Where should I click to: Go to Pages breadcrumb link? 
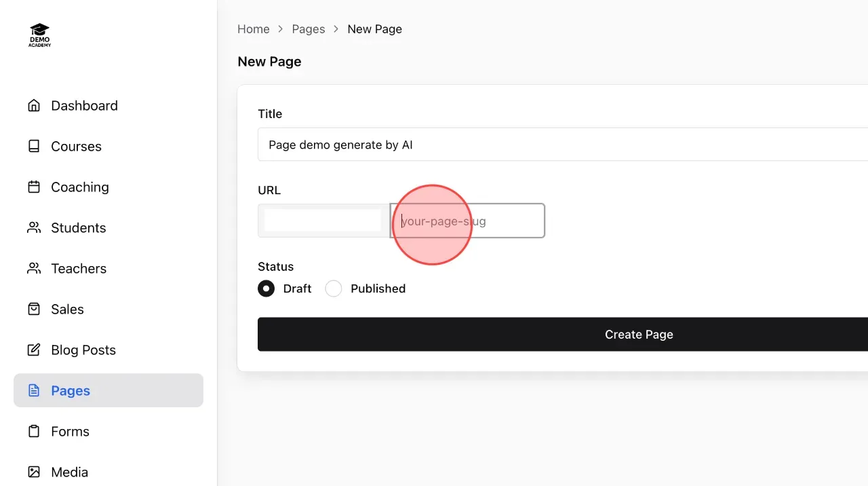(309, 29)
